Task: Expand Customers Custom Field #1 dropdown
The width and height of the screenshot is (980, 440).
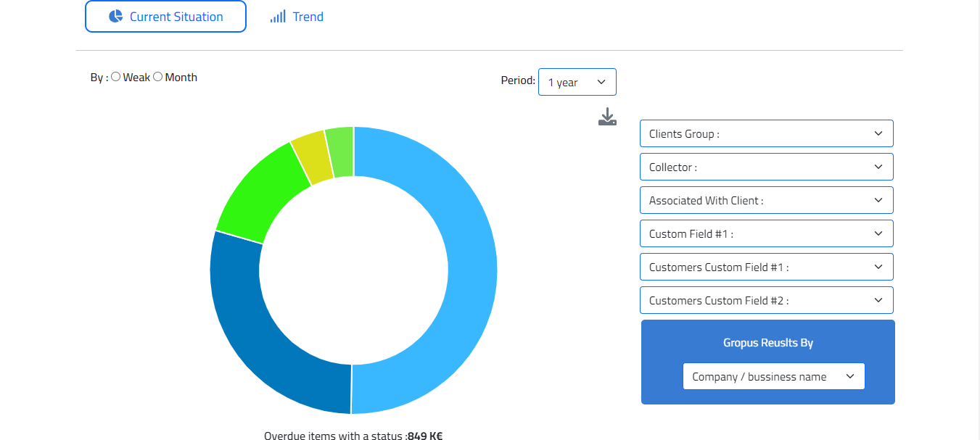Action: (x=766, y=267)
